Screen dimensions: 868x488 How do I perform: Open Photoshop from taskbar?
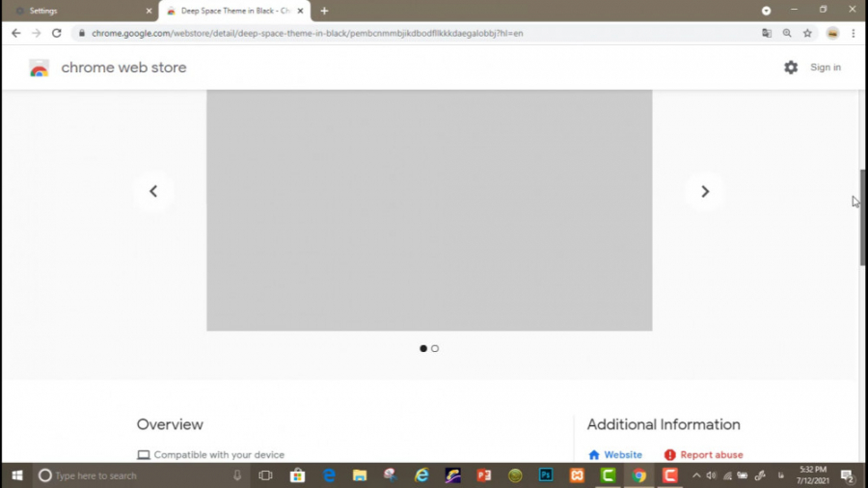click(546, 475)
